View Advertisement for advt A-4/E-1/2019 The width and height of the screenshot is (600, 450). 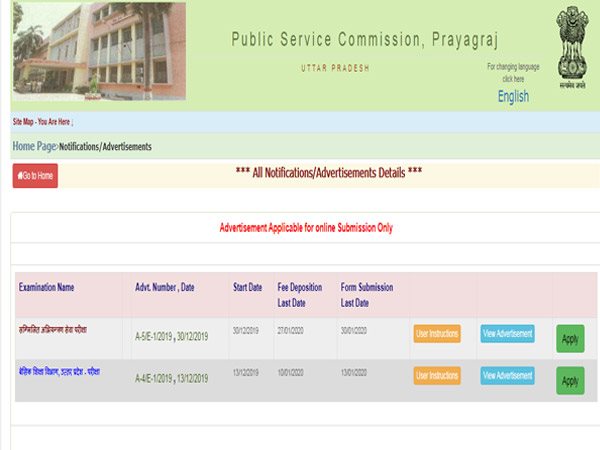(507, 375)
